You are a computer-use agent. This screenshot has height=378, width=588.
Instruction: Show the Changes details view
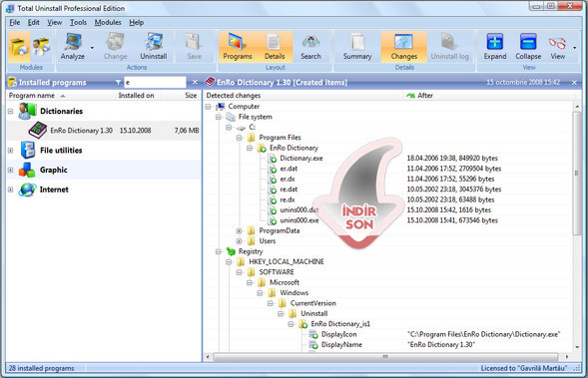[404, 47]
